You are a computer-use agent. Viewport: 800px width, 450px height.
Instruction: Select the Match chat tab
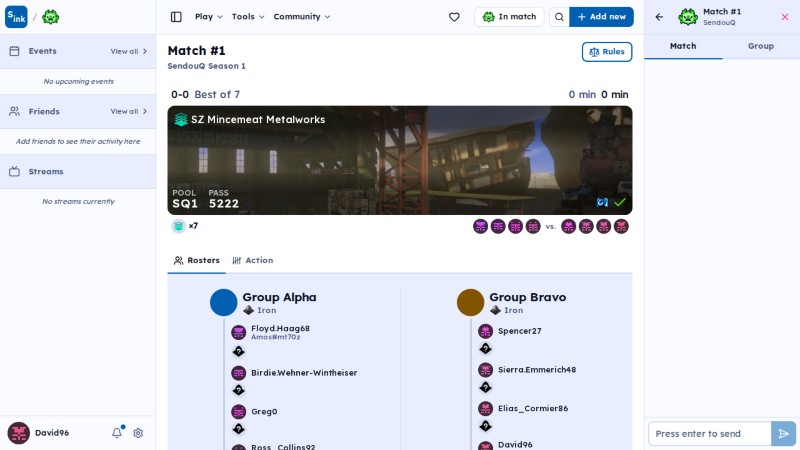[683, 46]
